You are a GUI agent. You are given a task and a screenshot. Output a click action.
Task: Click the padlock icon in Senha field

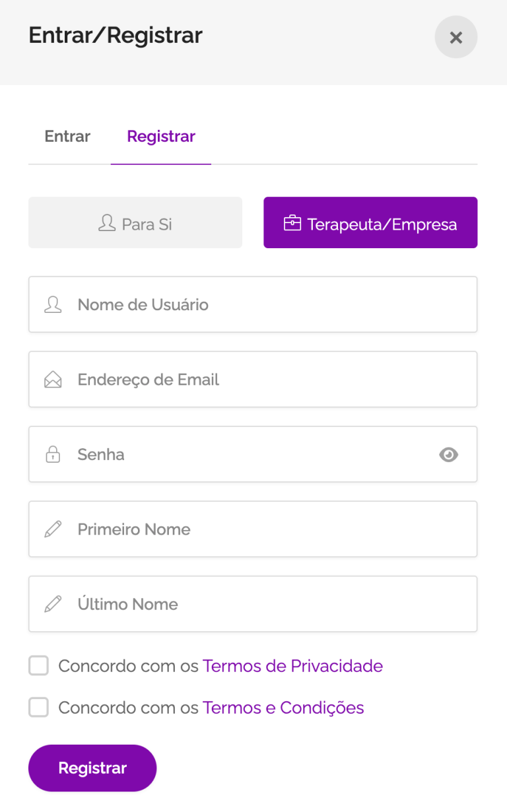(x=53, y=454)
